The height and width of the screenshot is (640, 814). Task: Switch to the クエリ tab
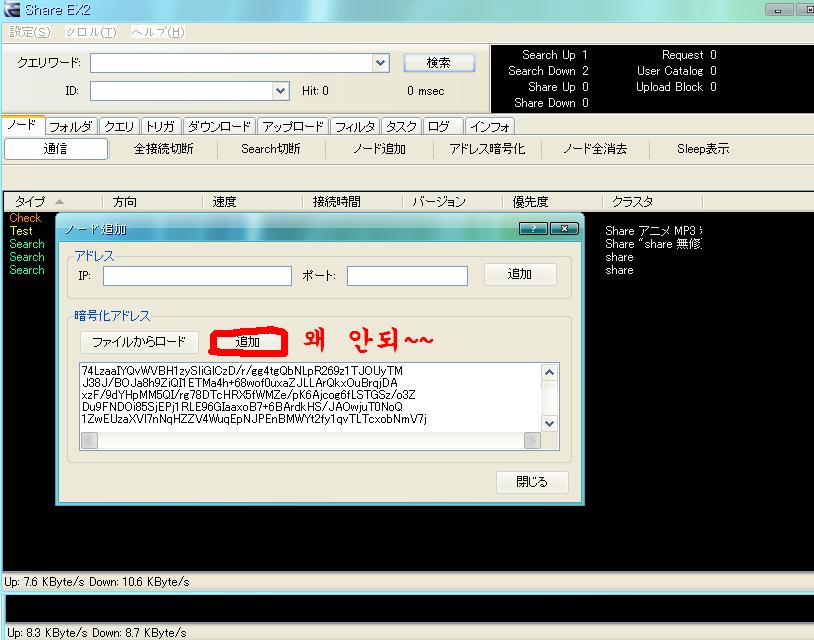119,127
